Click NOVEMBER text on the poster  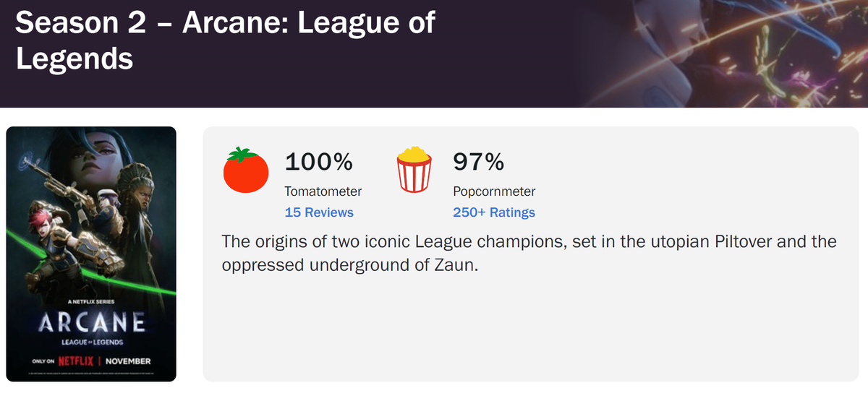tap(127, 360)
